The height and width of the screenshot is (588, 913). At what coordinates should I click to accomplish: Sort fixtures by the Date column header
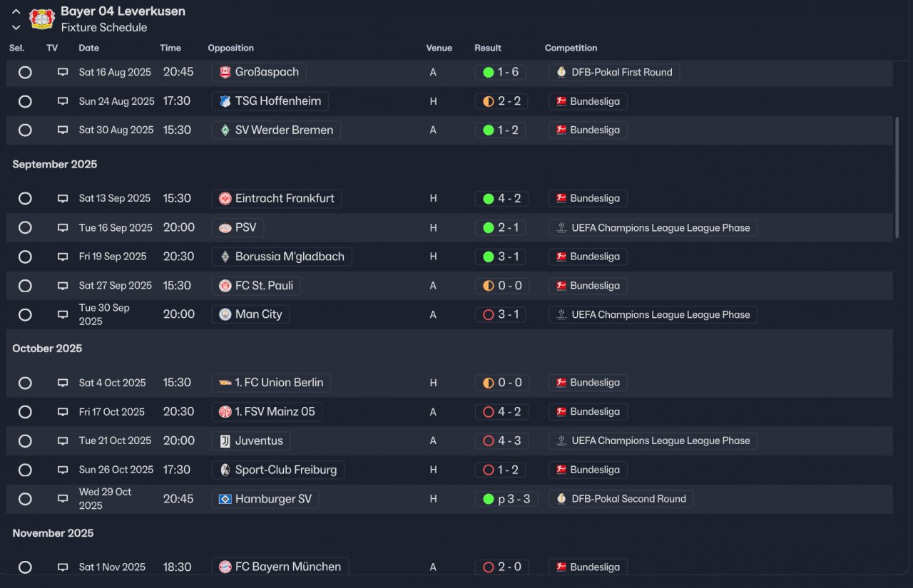[89, 48]
